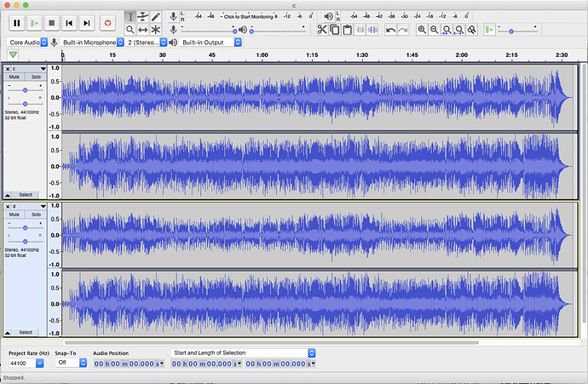Image resolution: width=588 pixels, height=384 pixels.
Task: Open track d dropdown menu arrow
Action: click(x=43, y=206)
